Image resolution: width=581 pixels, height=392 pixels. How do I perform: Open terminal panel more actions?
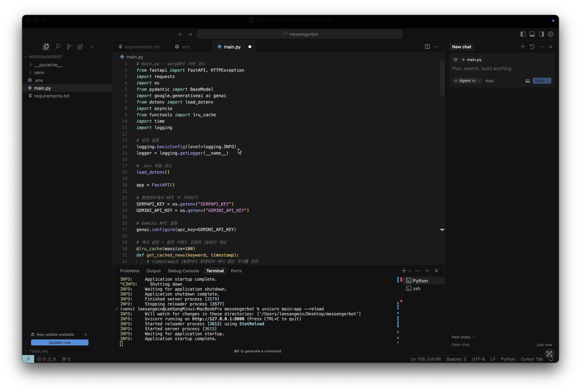418,271
